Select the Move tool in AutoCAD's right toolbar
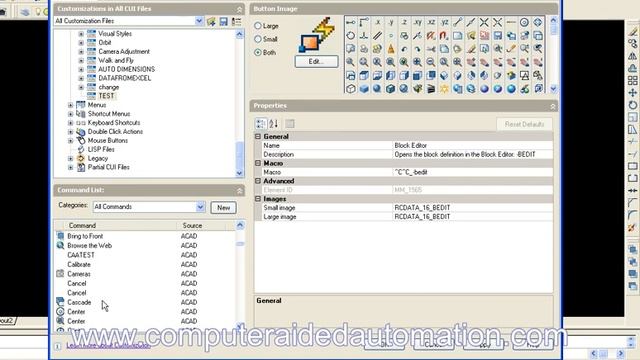Image resolution: width=640 pixels, height=360 pixels. (632, 93)
